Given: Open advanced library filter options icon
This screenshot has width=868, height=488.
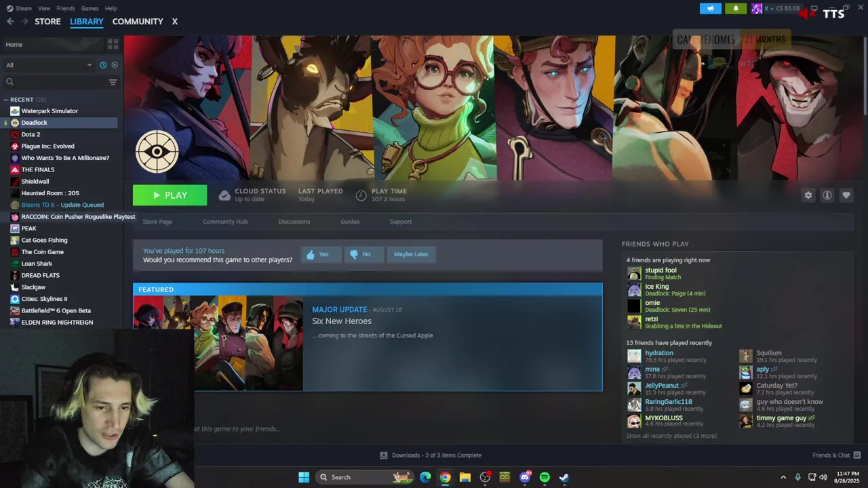Looking at the screenshot, I should pyautogui.click(x=113, y=82).
